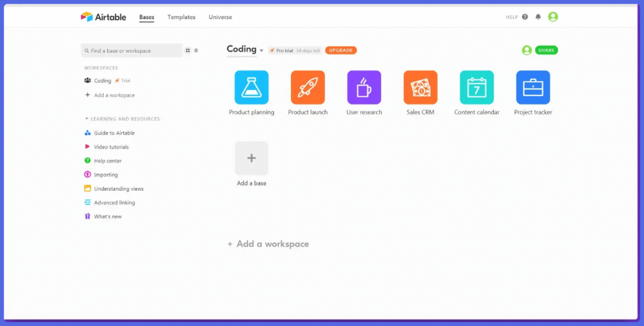Image resolution: width=644 pixels, height=326 pixels.
Task: Open the Help center link text
Action: pyautogui.click(x=108, y=161)
